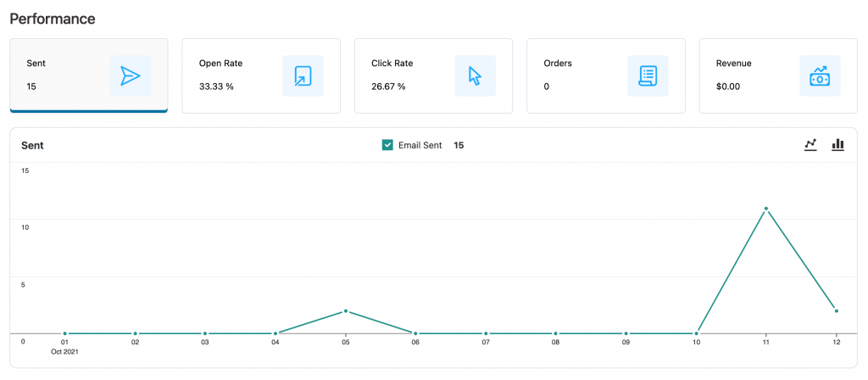Switch chart to line graph view
The image size is (868, 380).
pyautogui.click(x=810, y=144)
